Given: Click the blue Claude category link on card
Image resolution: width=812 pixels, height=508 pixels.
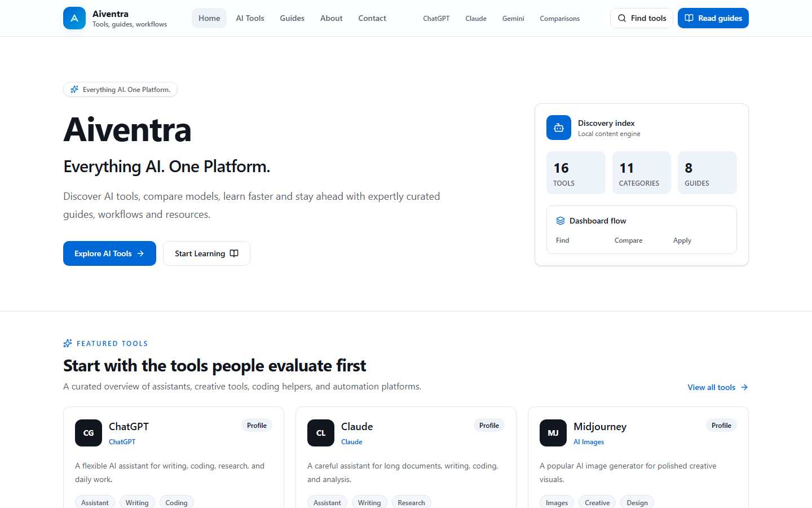Looking at the screenshot, I should 351,442.
